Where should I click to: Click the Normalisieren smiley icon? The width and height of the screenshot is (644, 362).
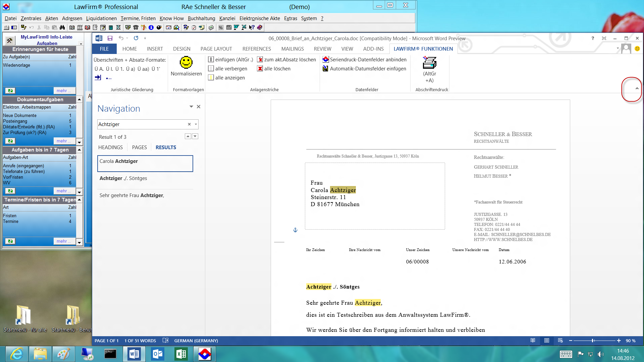coord(186,62)
